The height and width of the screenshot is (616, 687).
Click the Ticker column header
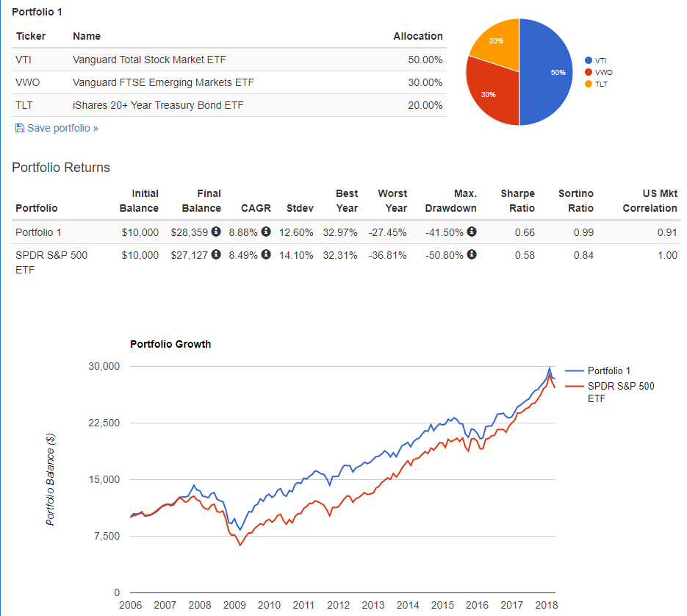(x=31, y=37)
